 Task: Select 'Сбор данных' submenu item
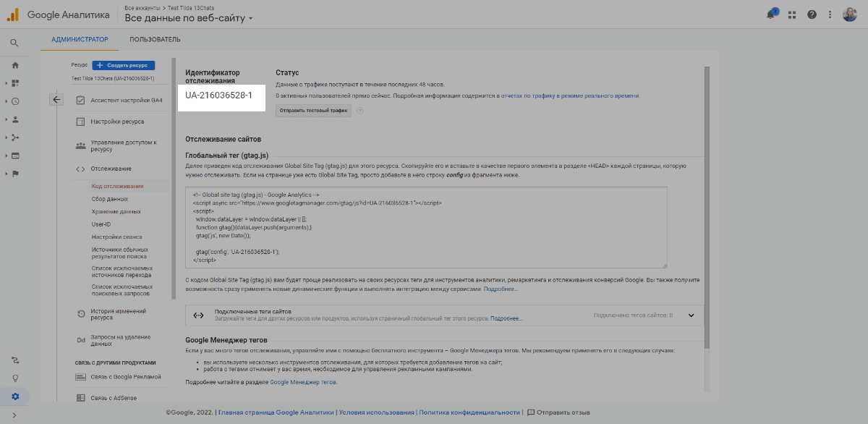coord(110,198)
